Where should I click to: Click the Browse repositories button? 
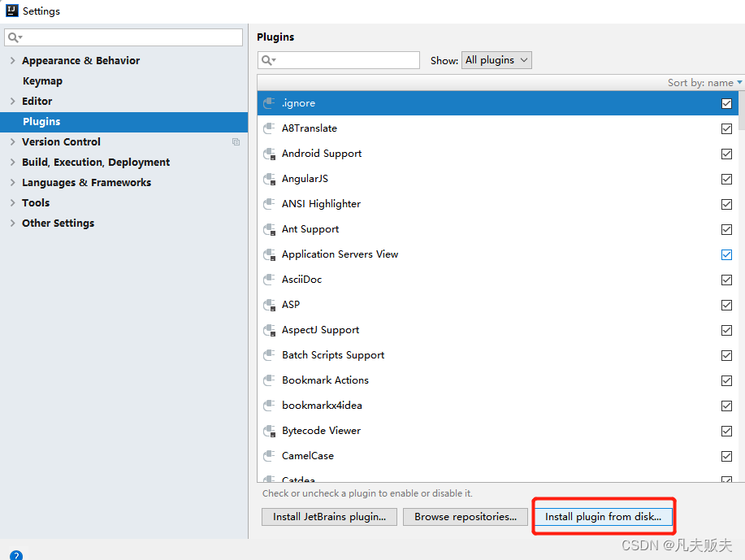tap(466, 517)
